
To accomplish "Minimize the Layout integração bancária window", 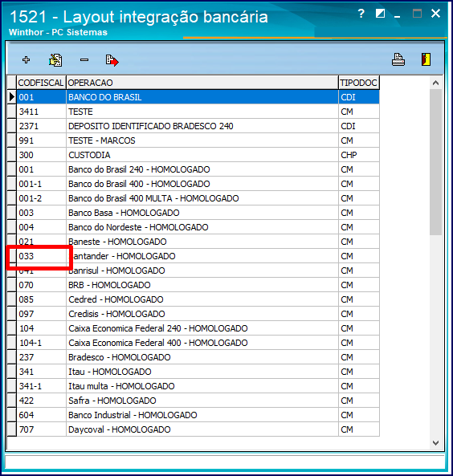I will click(397, 16).
